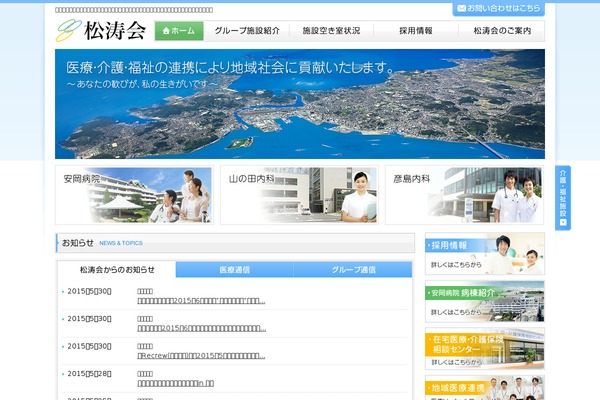The image size is (600, 400).
Task: Select 松涛会からのお知らせ tab
Action: (x=117, y=270)
